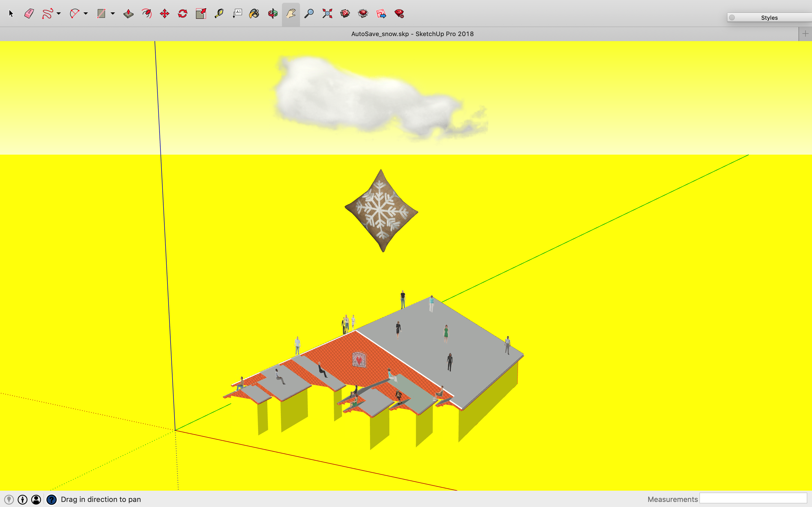Click the Measurements input box
Screen dimensions: 812x507
tap(753, 499)
